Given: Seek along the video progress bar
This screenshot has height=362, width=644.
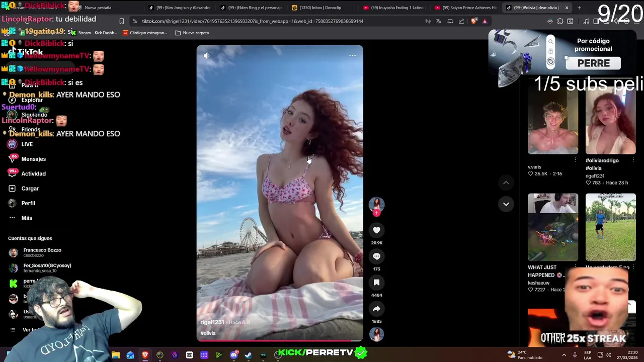Looking at the screenshot, I should click(x=280, y=341).
